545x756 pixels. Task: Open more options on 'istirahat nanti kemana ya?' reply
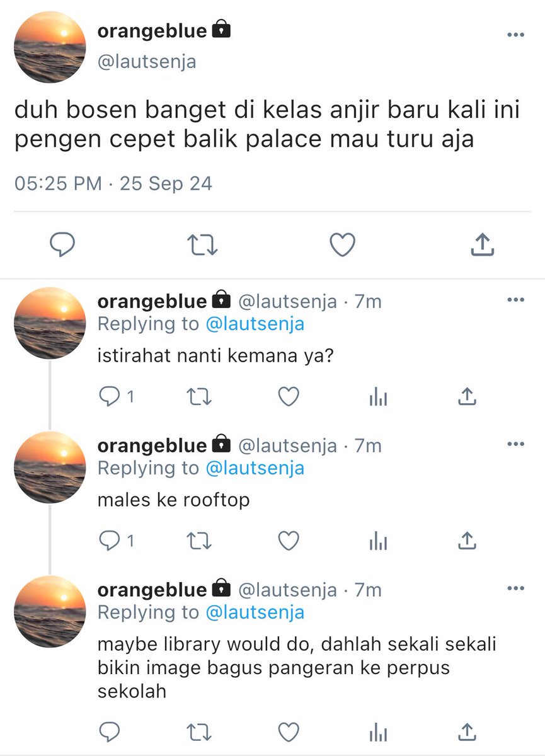pyautogui.click(x=515, y=300)
